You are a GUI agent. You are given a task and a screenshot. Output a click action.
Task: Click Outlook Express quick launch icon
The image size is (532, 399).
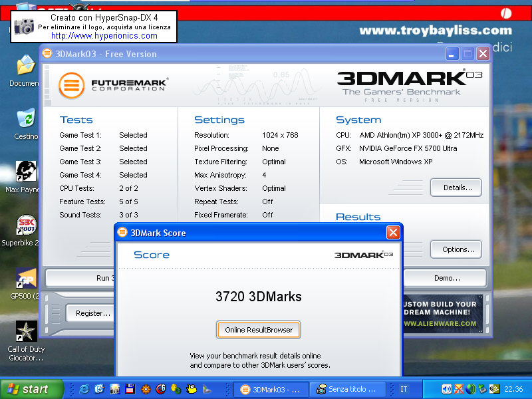[x=99, y=389]
